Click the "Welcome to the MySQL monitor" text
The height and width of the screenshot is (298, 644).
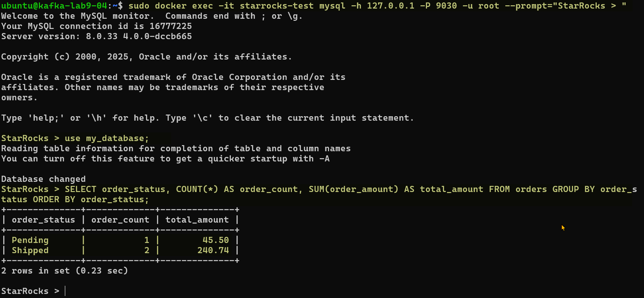pos(77,16)
